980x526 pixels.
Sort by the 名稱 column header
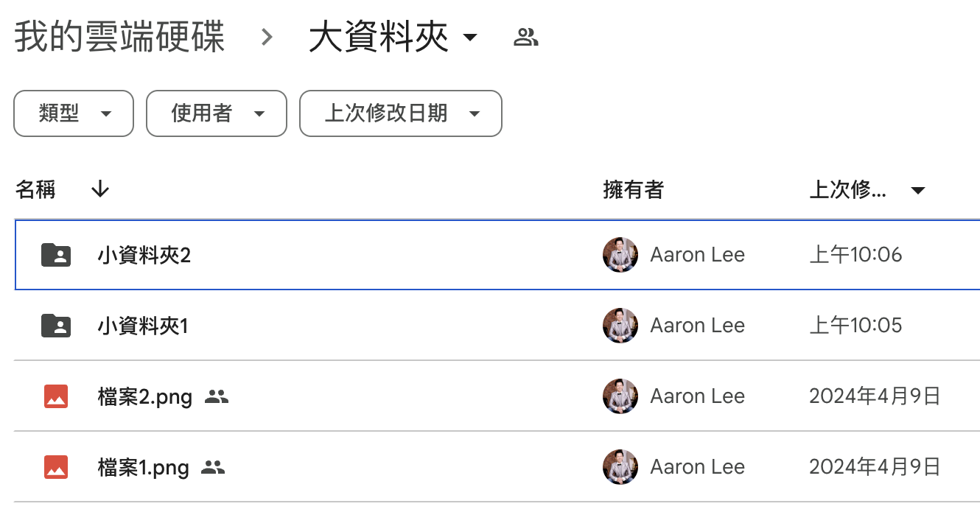point(35,190)
